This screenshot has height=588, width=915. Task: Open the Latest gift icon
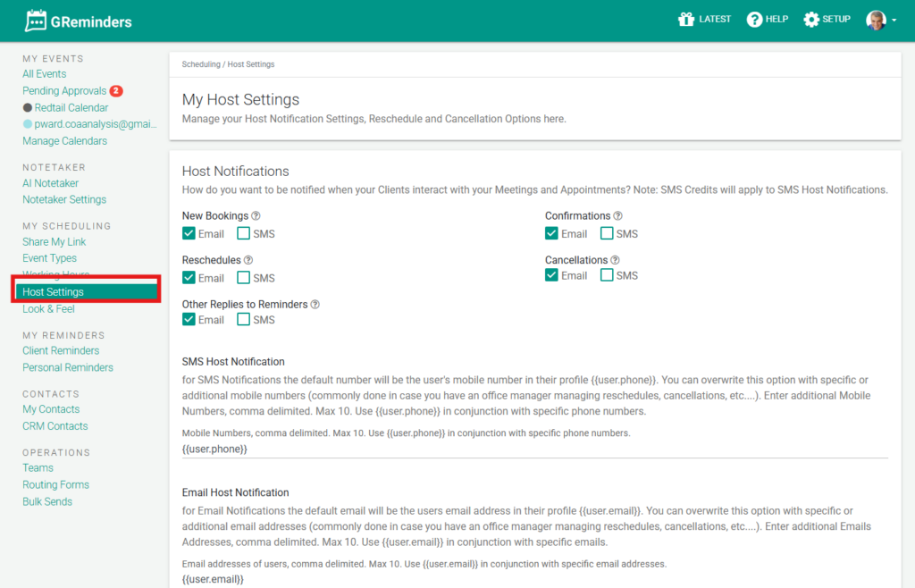click(x=686, y=20)
